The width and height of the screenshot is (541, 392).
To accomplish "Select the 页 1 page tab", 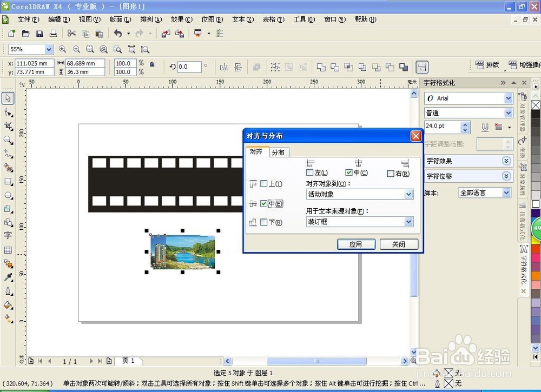I will pyautogui.click(x=128, y=361).
